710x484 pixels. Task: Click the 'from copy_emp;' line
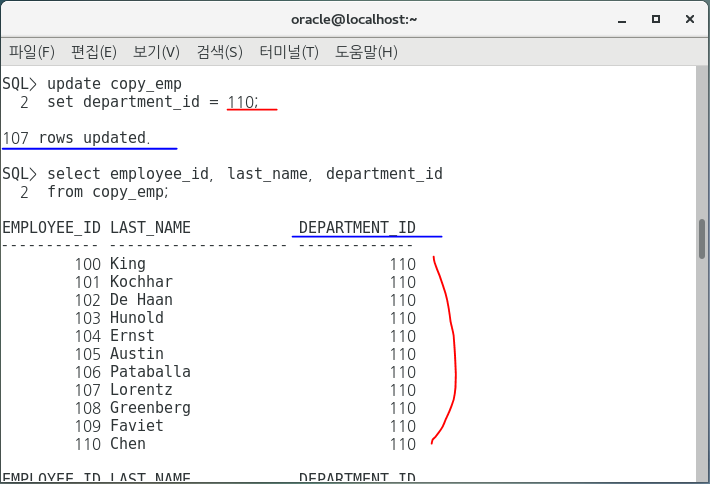pos(108,192)
